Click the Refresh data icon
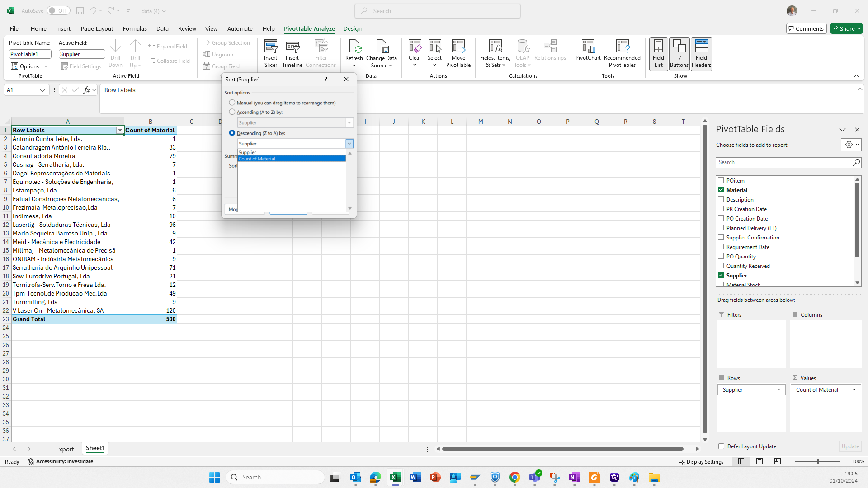 pos(354,53)
